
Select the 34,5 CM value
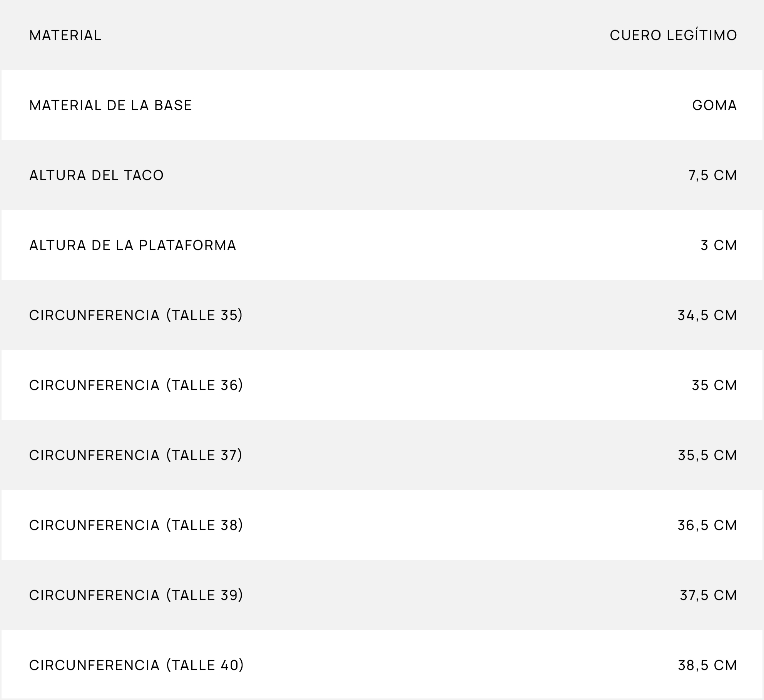[707, 315]
